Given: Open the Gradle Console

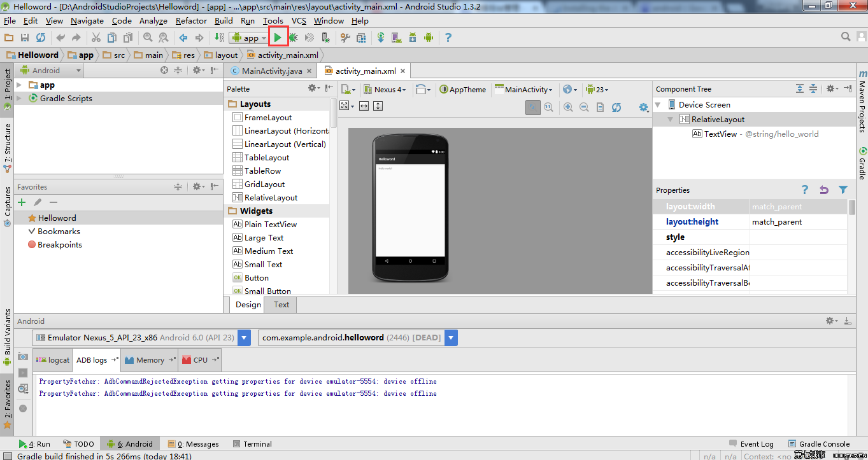Looking at the screenshot, I should (x=824, y=443).
